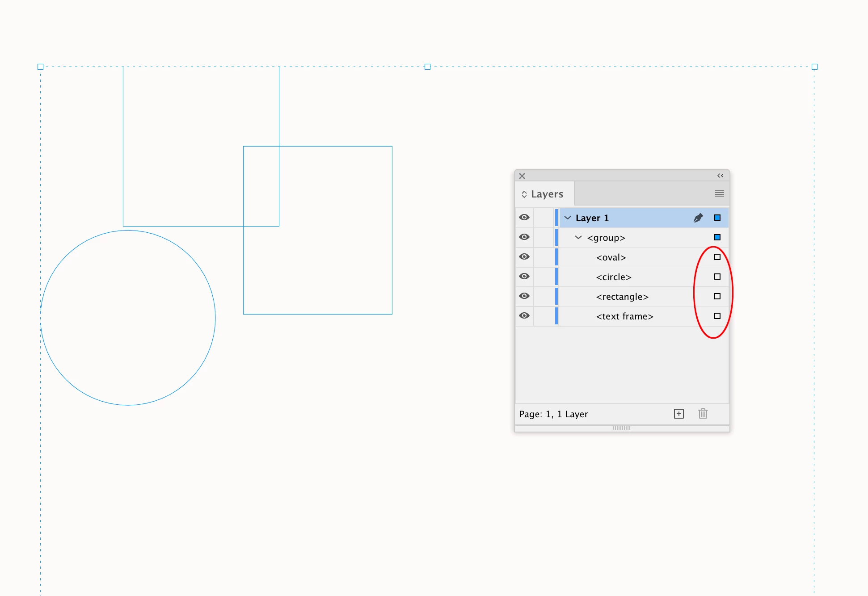Click the selection square on the oval row
Viewport: 868px width, 596px height.
click(717, 257)
